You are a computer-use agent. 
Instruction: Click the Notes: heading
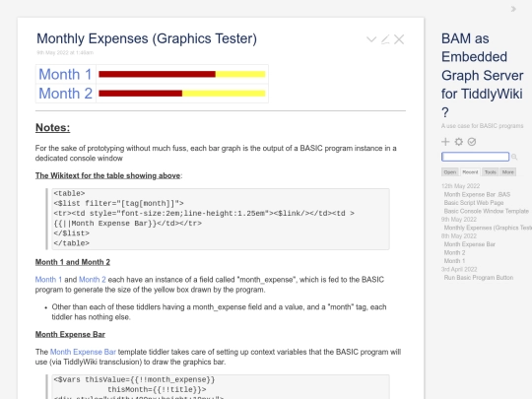(x=52, y=127)
